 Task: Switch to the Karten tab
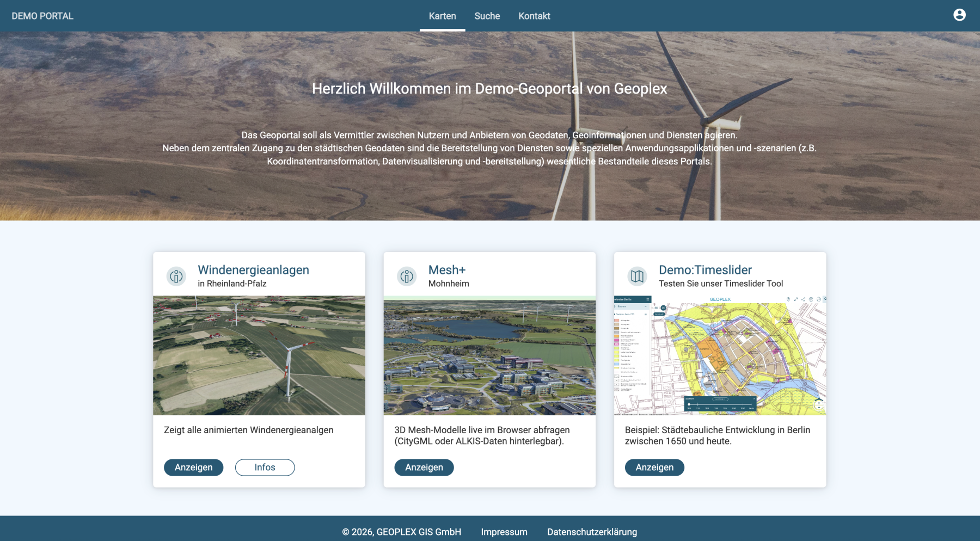click(x=442, y=16)
